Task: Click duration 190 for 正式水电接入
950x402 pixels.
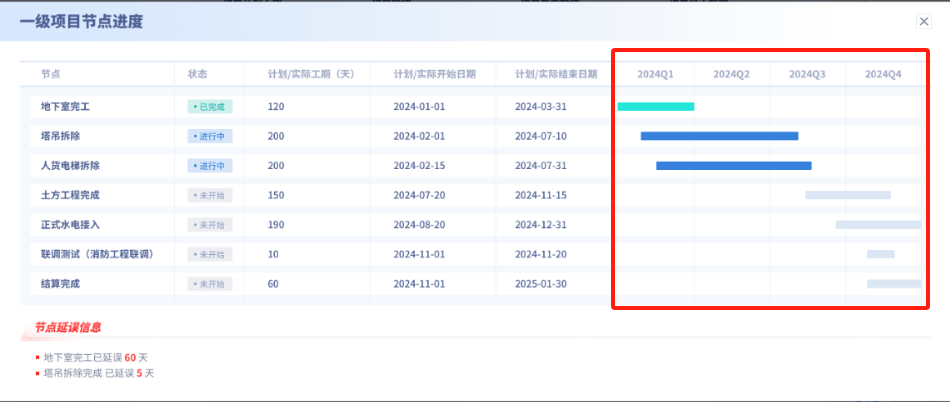Action: point(276,225)
